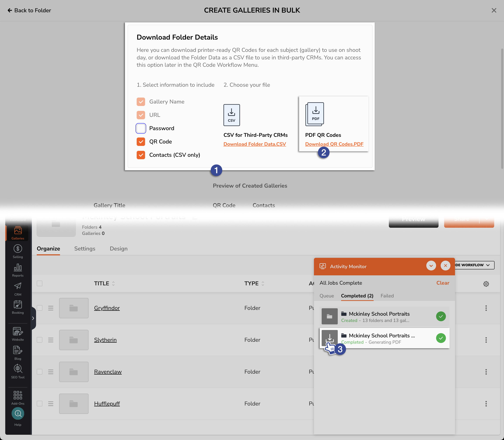
Task: Click the Ravenclaw folder thumbnail
Action: pyautogui.click(x=74, y=372)
